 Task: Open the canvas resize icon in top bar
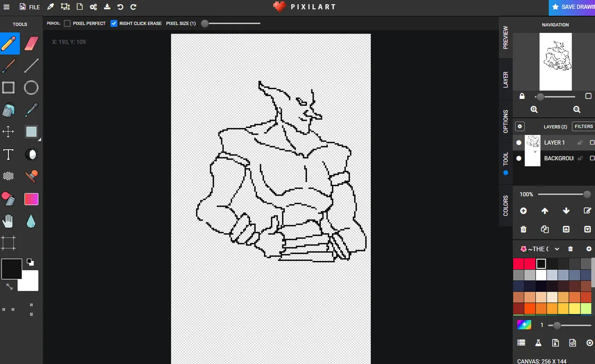65,7
